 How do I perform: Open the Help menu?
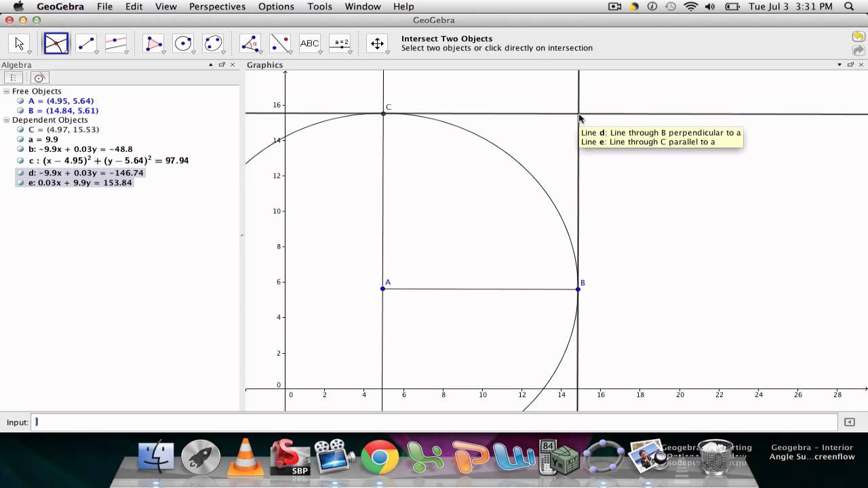point(403,6)
